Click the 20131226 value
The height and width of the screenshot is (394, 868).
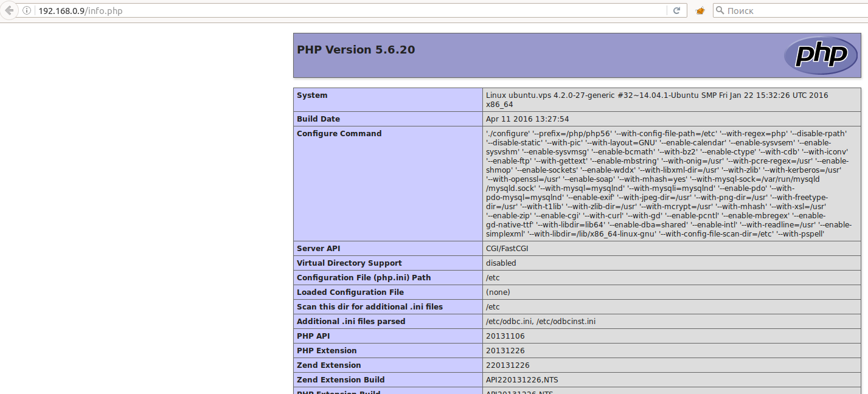505,351
